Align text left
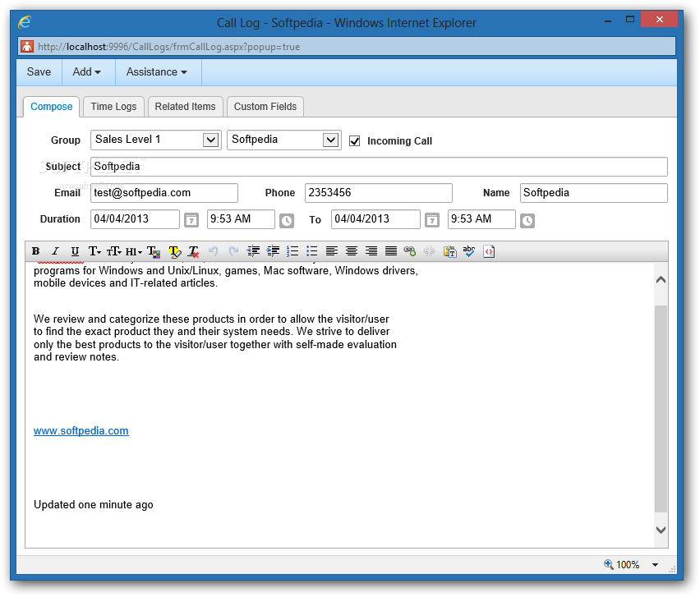 pyautogui.click(x=332, y=251)
